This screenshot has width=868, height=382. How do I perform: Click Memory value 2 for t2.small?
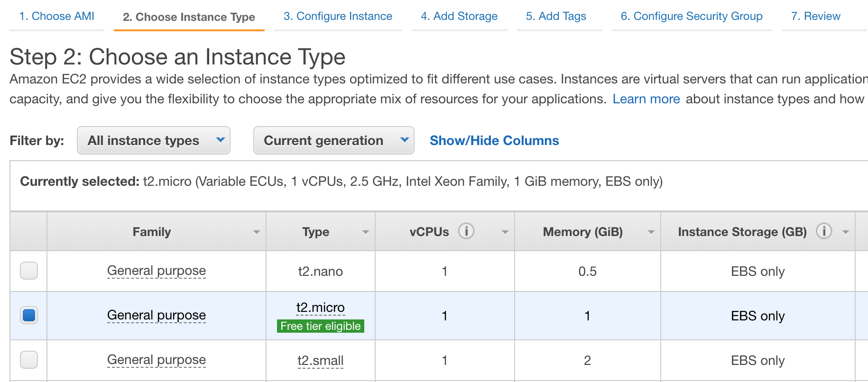click(587, 361)
